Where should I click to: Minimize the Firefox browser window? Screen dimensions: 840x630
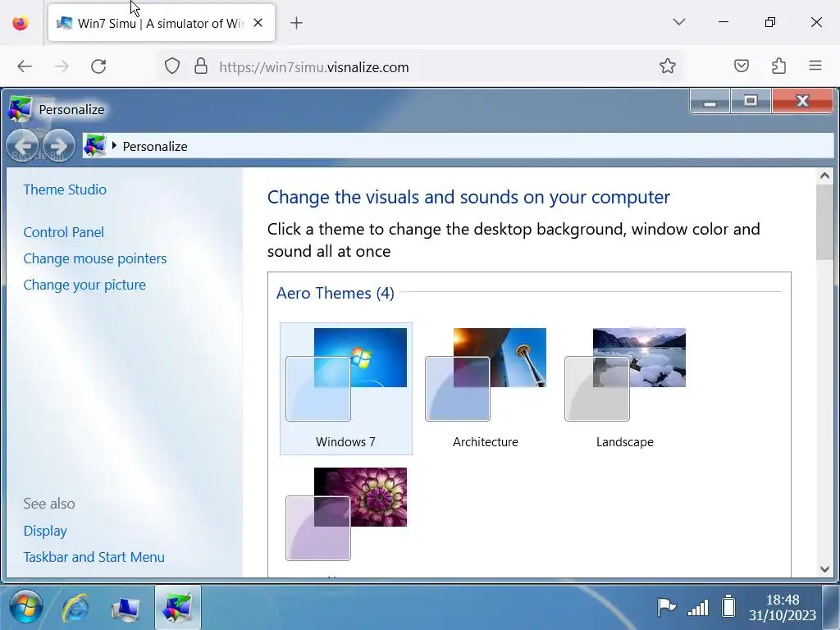coord(724,22)
